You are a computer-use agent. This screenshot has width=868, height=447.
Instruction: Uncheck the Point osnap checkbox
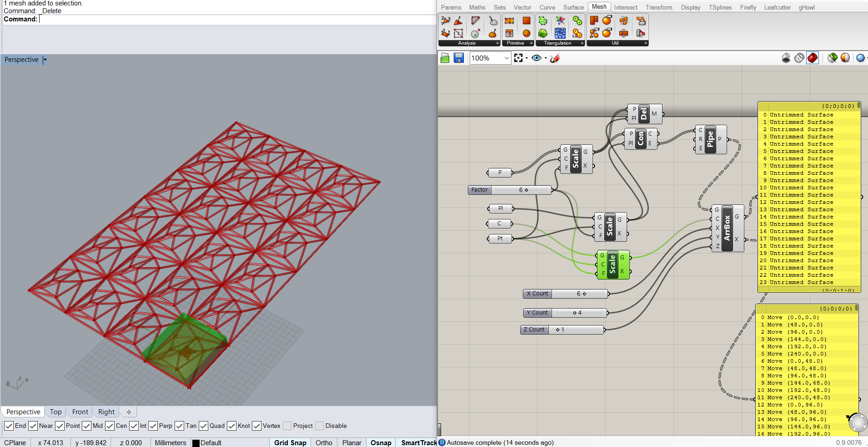click(60, 426)
